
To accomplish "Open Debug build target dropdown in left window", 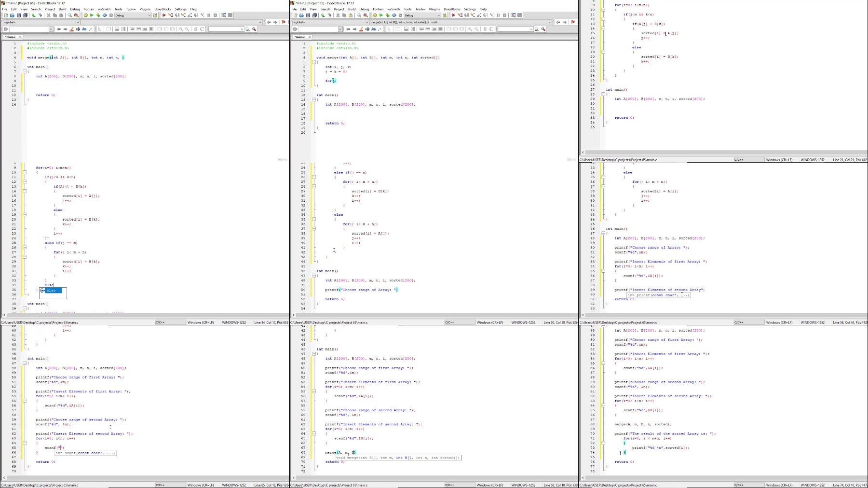I will pos(133,15).
